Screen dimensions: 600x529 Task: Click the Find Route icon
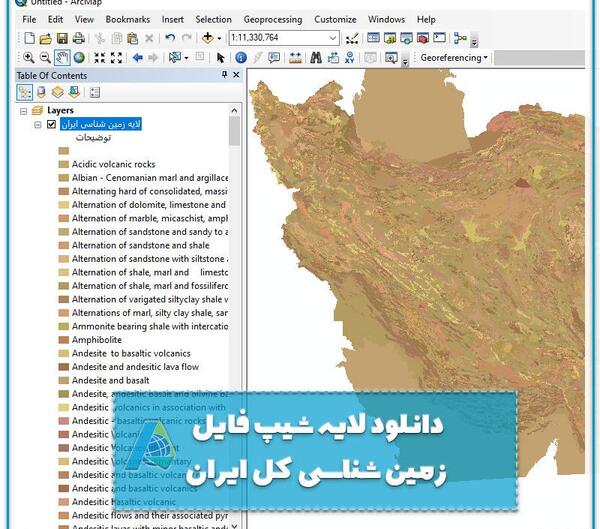click(333, 58)
